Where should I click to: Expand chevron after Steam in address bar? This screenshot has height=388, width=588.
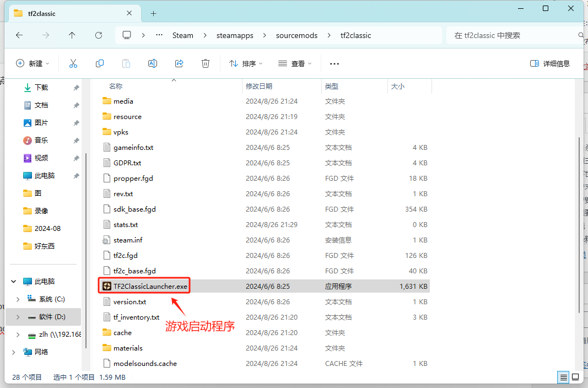[x=205, y=35]
